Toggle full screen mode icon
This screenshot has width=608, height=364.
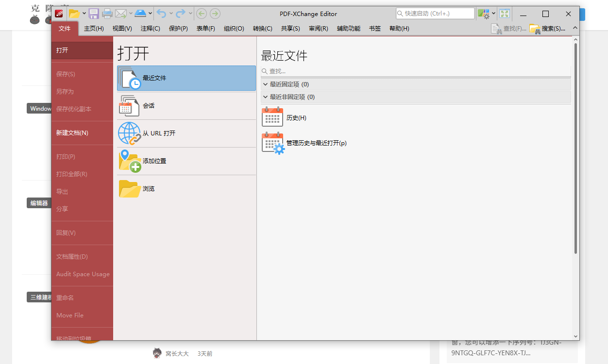tap(505, 14)
